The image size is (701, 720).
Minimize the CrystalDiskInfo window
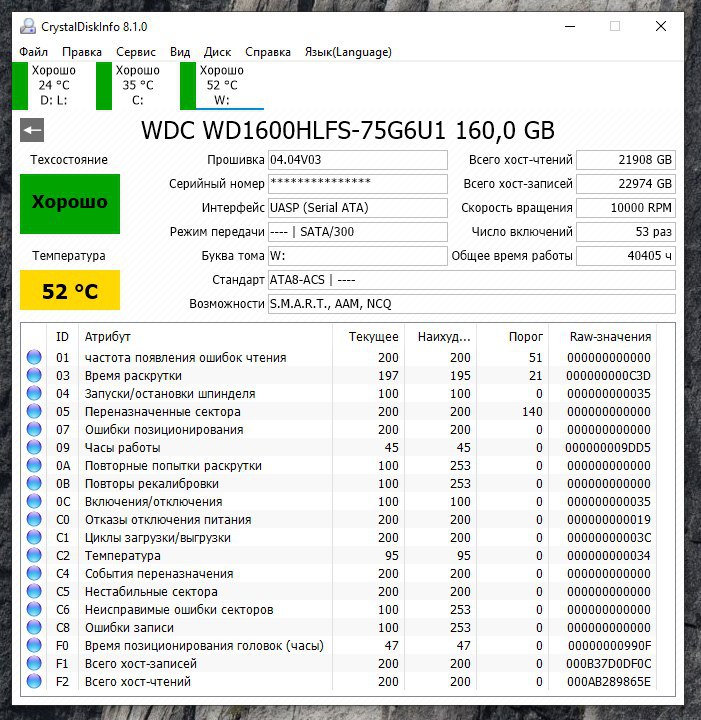(570, 26)
